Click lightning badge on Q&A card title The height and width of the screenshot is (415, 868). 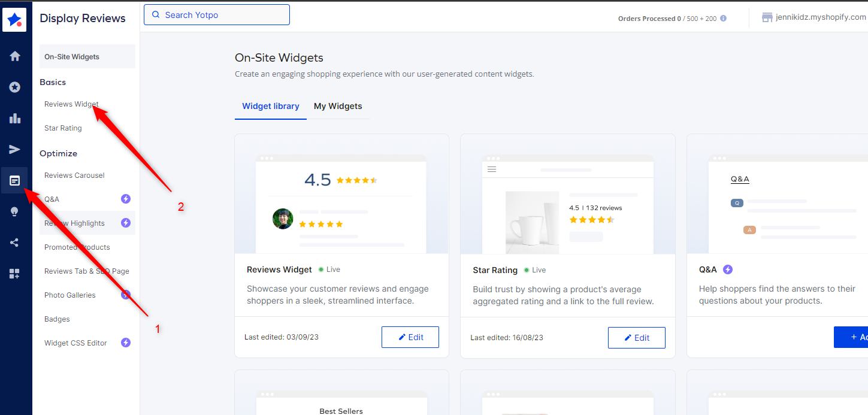728,269
